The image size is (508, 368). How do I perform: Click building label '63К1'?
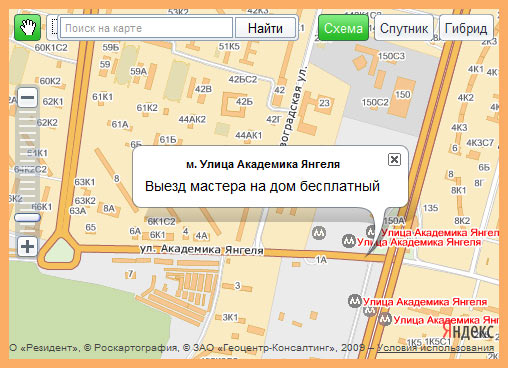coord(85,182)
